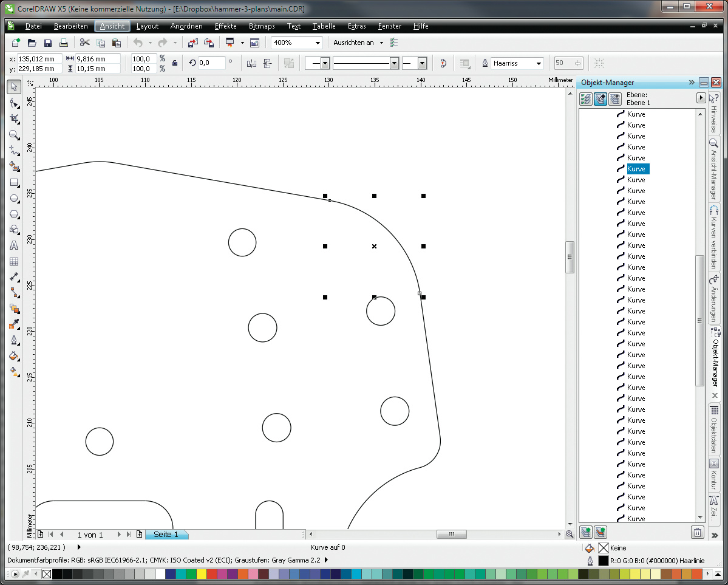Screen dimensions: 728x585
Task: Select the Eyedropper tool
Action: 15,324
